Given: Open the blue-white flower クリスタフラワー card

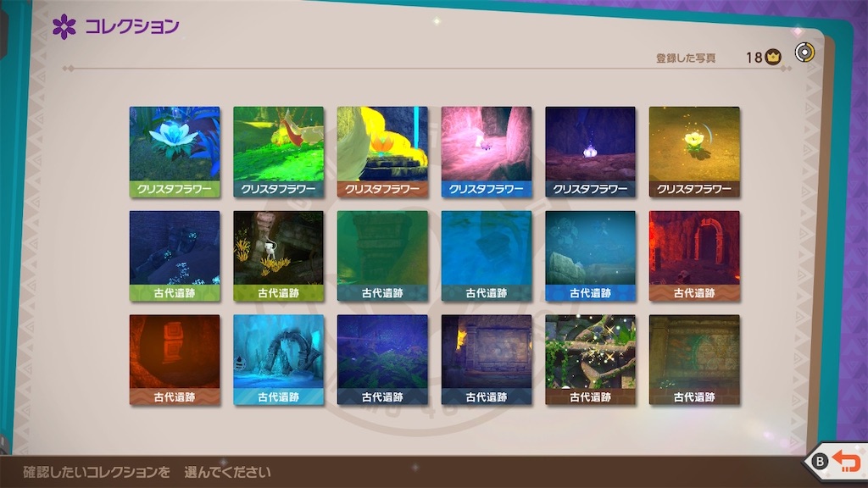Looking at the screenshot, I should [x=175, y=152].
